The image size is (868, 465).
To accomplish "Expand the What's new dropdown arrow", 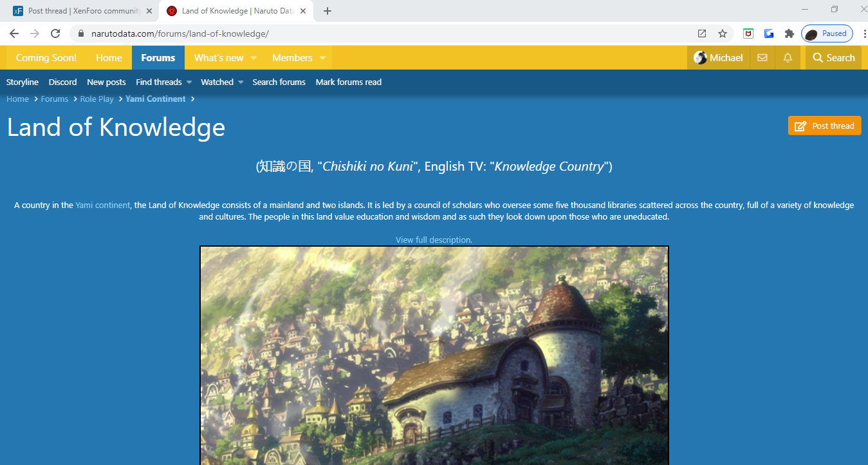I will [x=254, y=58].
